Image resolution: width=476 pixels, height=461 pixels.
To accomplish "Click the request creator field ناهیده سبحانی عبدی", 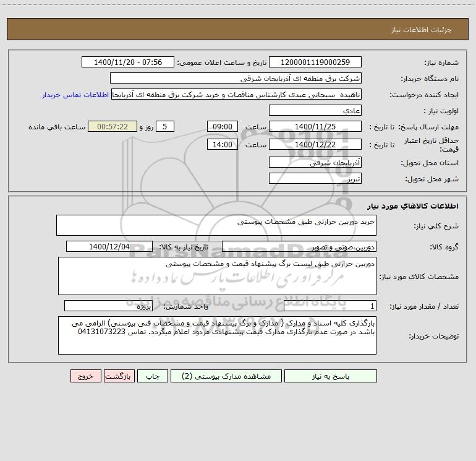I will pos(237,95).
